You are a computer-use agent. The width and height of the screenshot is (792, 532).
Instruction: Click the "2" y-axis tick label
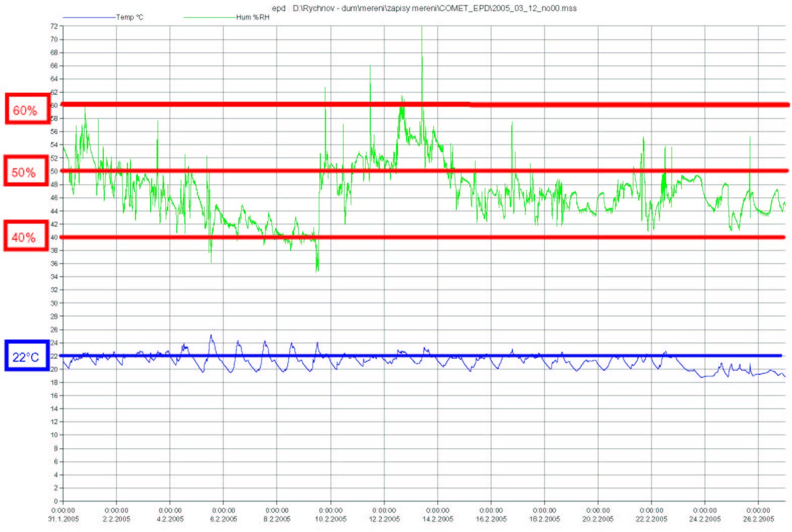point(56,488)
